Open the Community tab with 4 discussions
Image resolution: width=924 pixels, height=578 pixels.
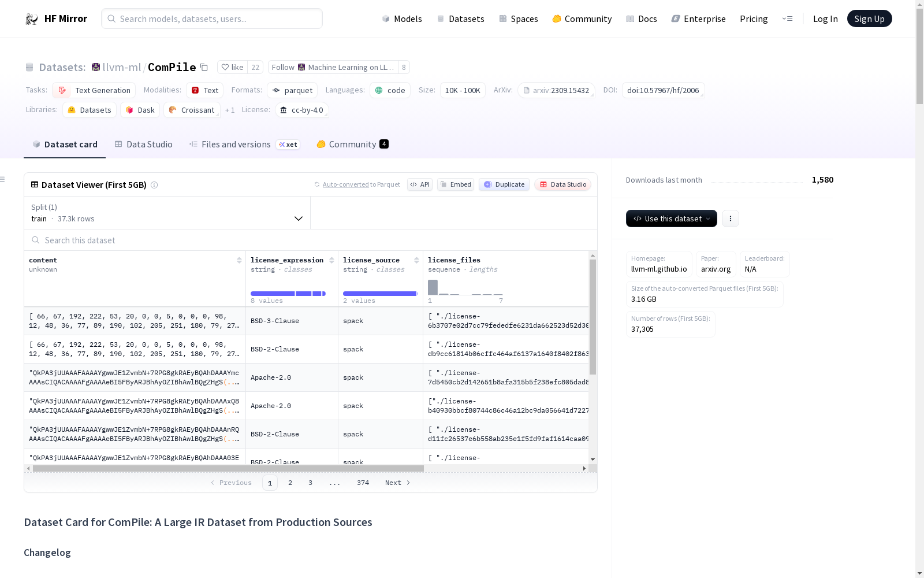(x=352, y=144)
